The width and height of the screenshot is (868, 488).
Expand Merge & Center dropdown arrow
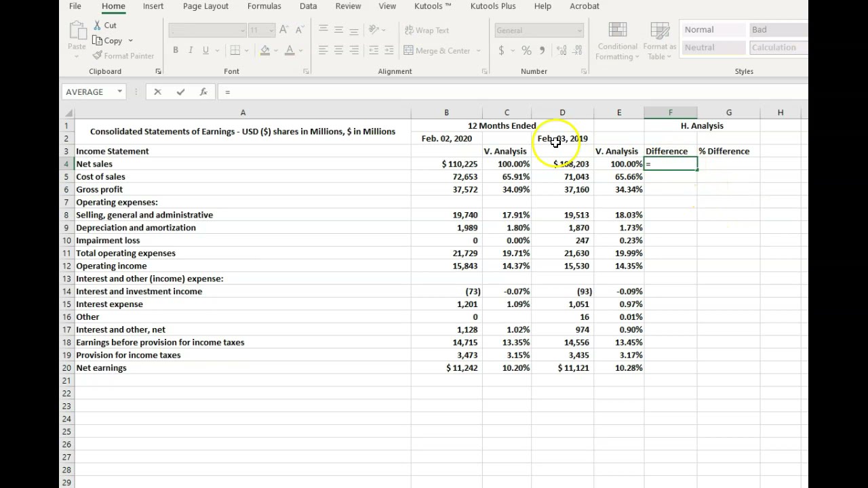pos(478,50)
